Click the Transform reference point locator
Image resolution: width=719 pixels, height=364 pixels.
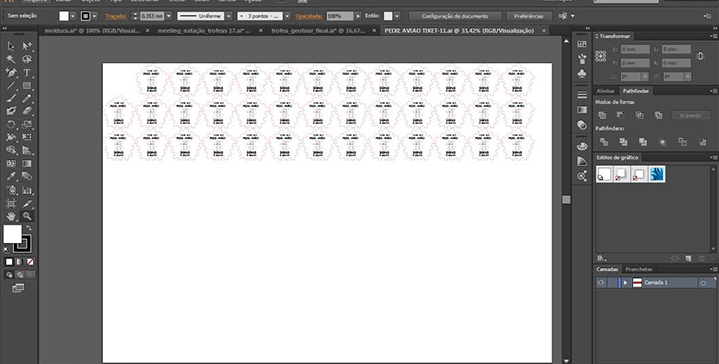[x=601, y=56]
